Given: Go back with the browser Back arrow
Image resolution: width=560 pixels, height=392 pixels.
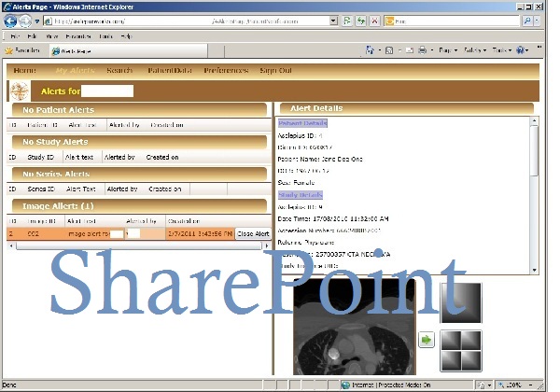Looking at the screenshot, I should pyautogui.click(x=10, y=21).
